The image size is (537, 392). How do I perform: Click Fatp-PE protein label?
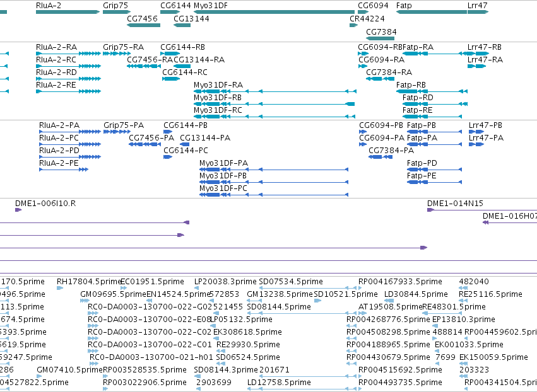pyautogui.click(x=422, y=176)
